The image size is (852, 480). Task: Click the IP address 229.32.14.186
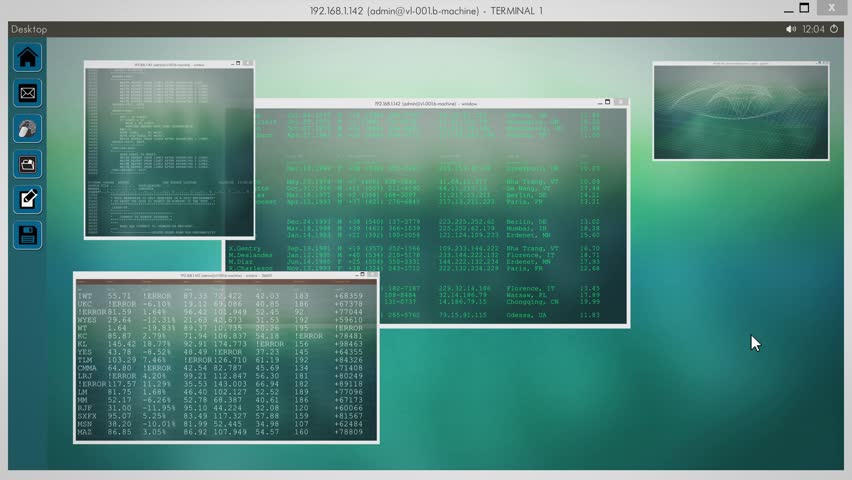[x=465, y=289]
